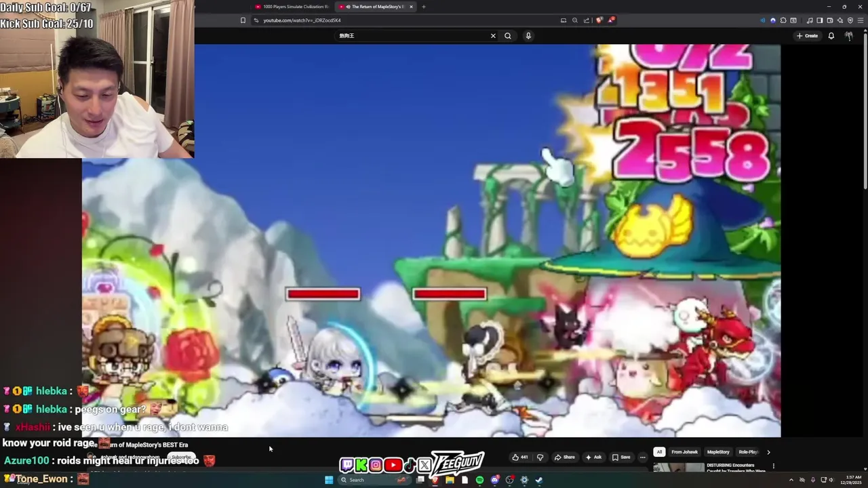Open File Explorer from the taskbar

point(450,480)
